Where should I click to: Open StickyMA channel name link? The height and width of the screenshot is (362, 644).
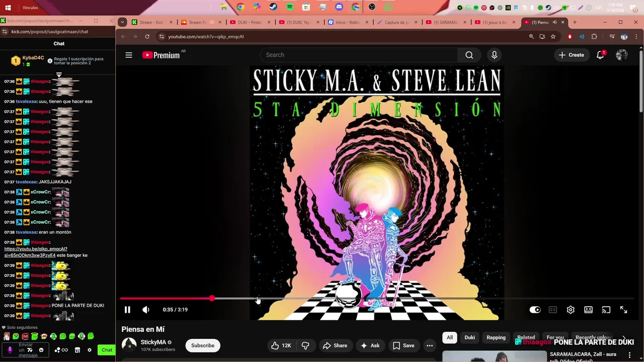[153, 342]
